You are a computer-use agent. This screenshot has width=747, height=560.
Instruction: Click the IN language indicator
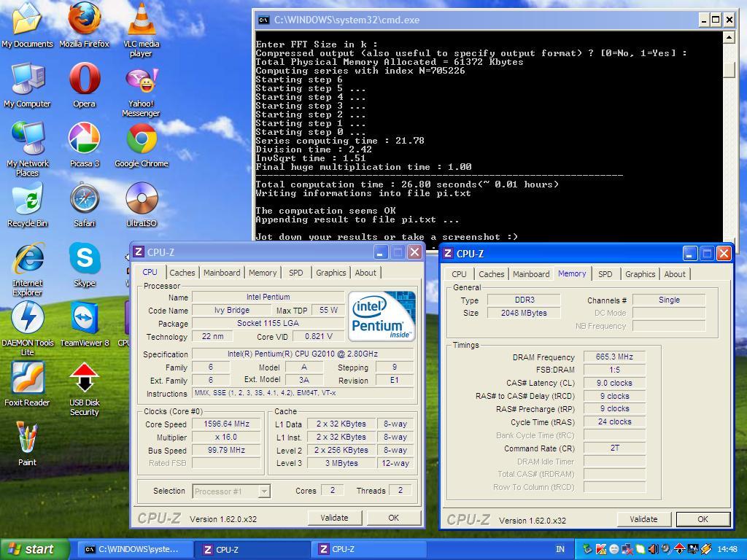pyautogui.click(x=560, y=549)
